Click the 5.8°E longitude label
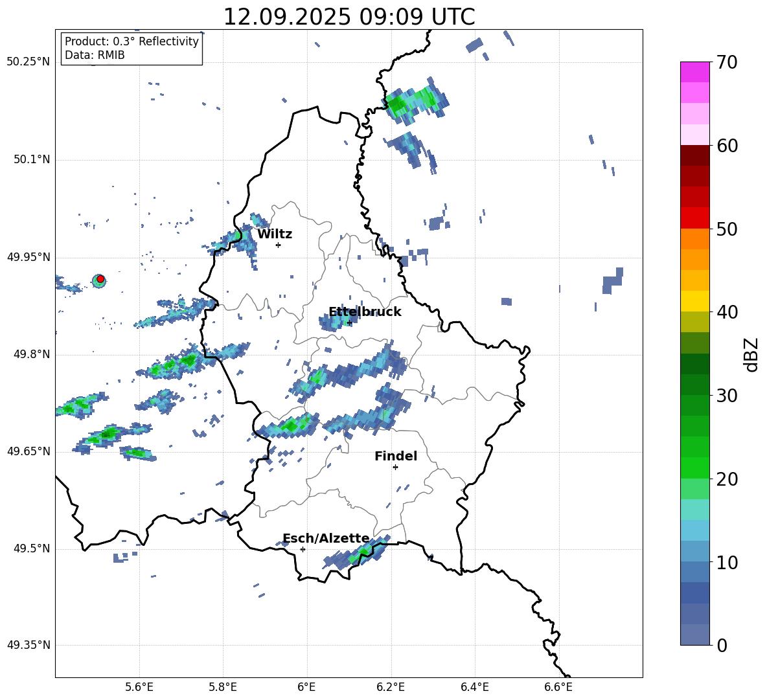 pyautogui.click(x=223, y=688)
